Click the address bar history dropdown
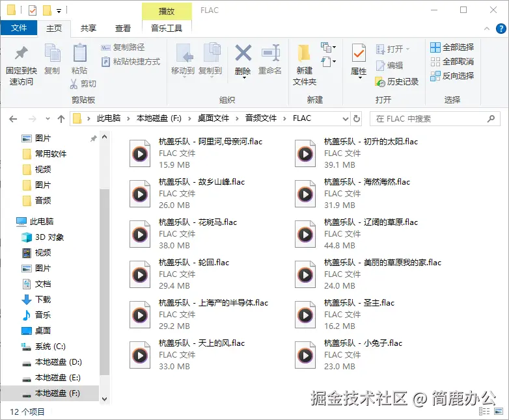The height and width of the screenshot is (420, 509). [346, 119]
